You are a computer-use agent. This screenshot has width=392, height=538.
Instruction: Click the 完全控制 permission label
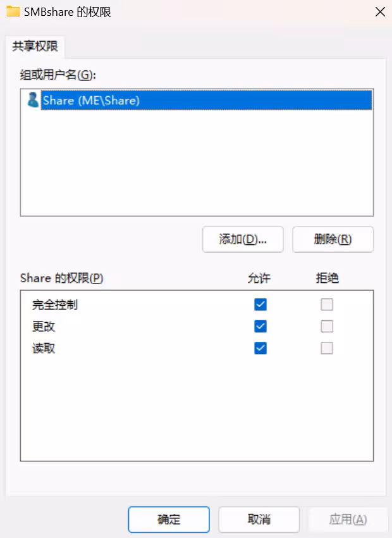55,304
